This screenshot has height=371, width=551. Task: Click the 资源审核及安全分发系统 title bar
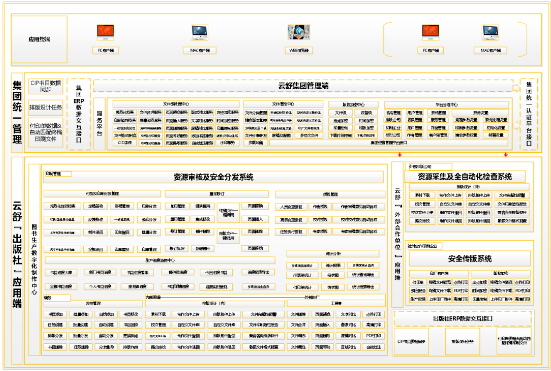click(x=213, y=177)
